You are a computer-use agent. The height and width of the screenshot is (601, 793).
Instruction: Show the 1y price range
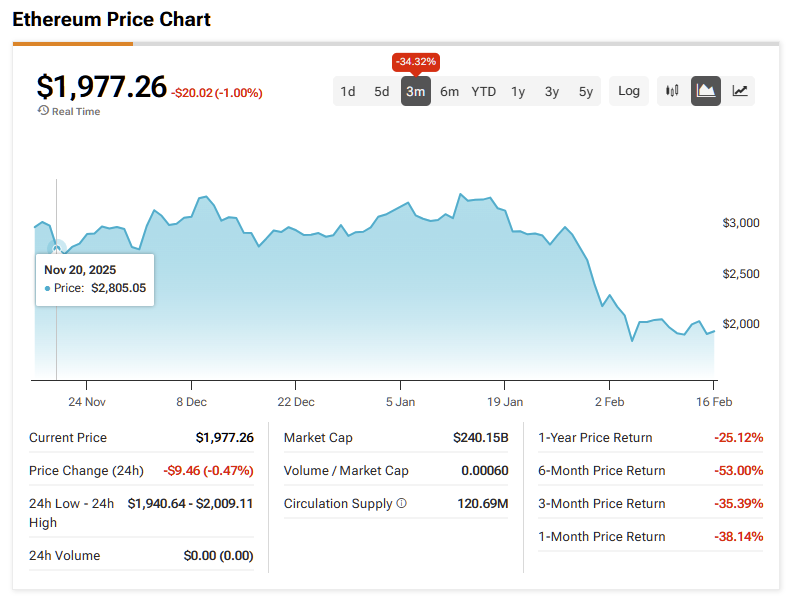[518, 92]
